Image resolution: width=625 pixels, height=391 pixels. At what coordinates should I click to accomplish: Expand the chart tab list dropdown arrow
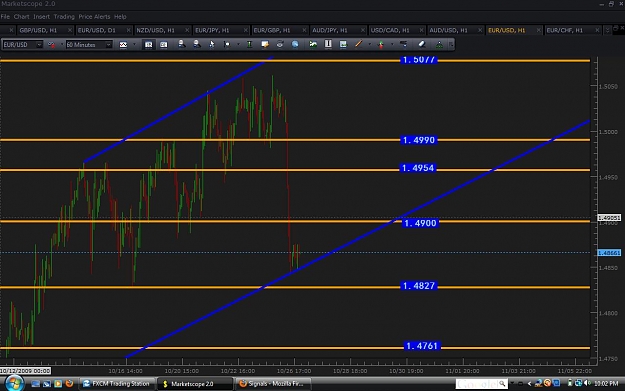(607, 30)
